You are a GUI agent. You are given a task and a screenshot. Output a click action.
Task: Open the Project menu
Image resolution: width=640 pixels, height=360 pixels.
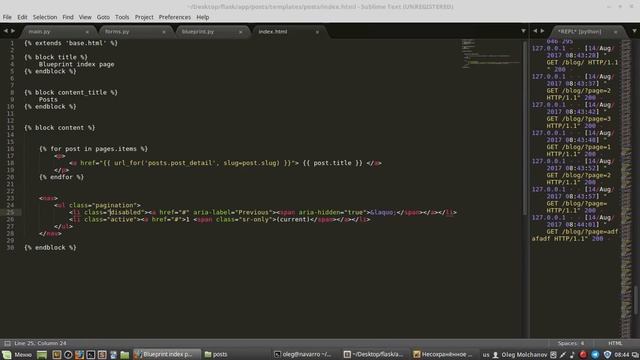click(x=144, y=17)
